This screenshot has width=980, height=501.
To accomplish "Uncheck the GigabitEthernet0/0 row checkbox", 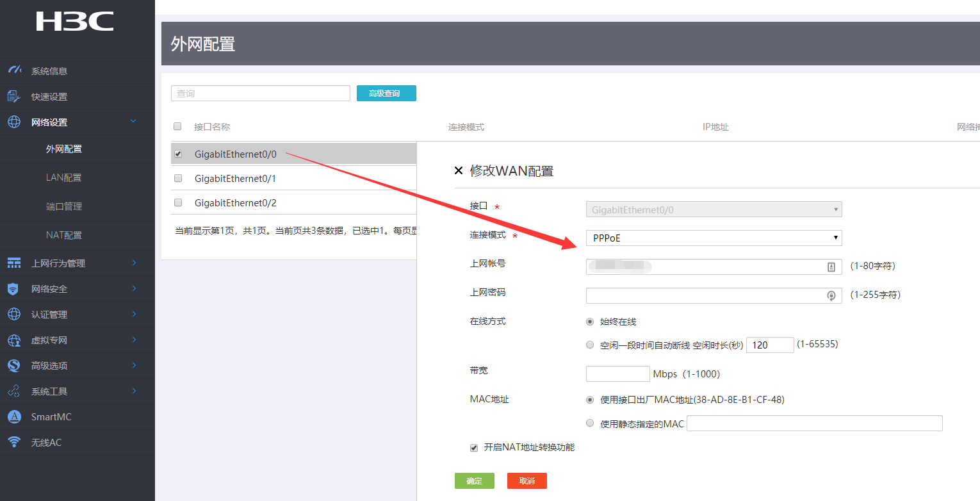I will pos(178,154).
